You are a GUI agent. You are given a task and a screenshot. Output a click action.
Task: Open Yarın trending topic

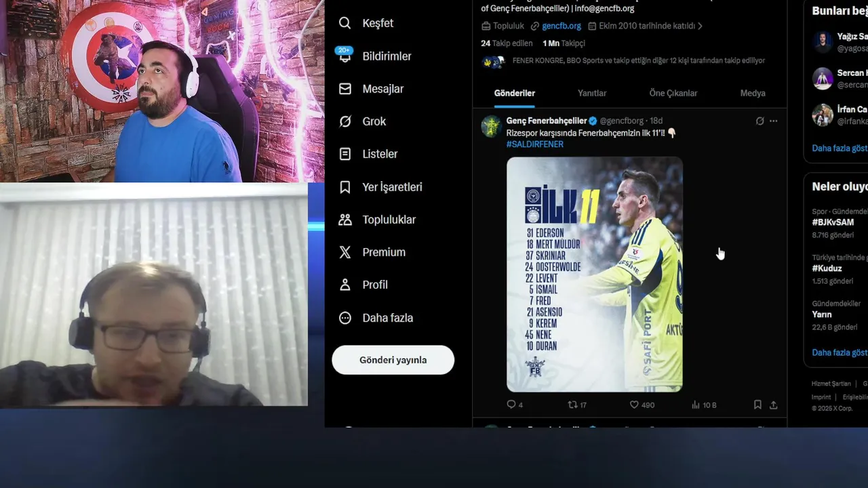point(822,314)
